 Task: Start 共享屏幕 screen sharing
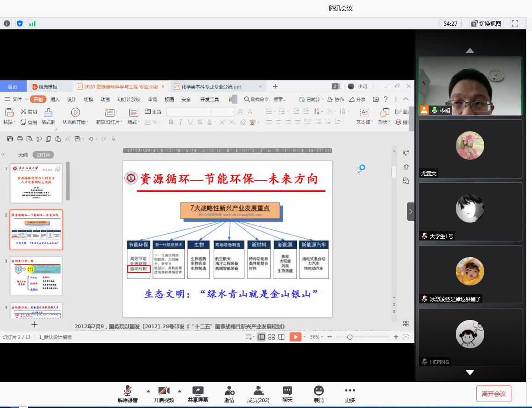pyautogui.click(x=198, y=394)
